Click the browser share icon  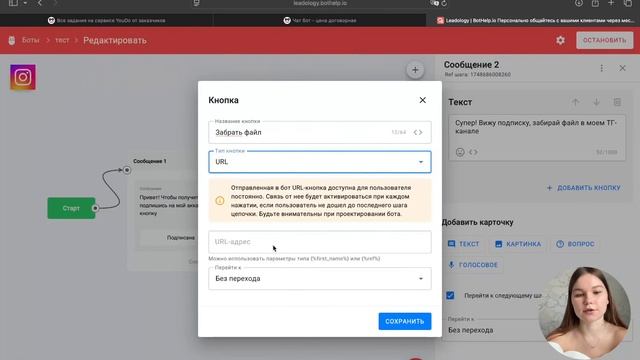[595, 3]
